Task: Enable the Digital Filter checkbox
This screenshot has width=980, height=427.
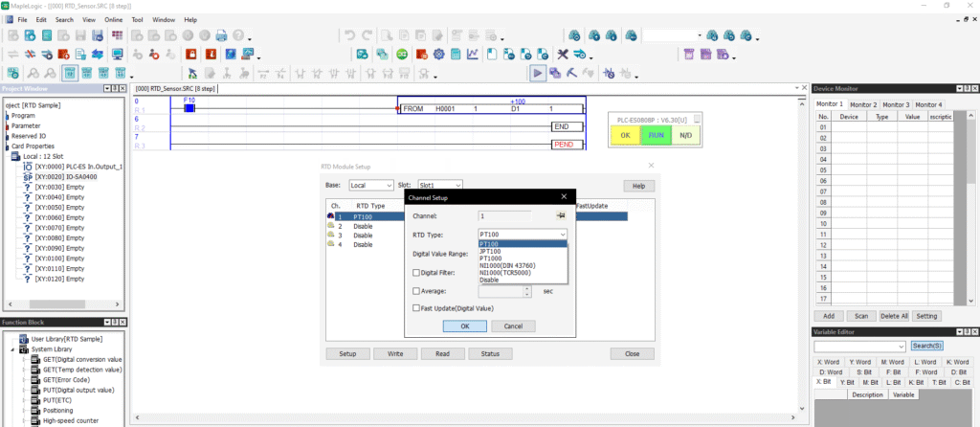Action: coord(416,273)
